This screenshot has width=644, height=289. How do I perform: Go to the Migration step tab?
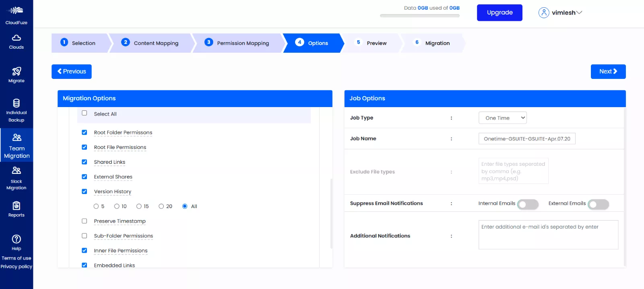(x=433, y=43)
